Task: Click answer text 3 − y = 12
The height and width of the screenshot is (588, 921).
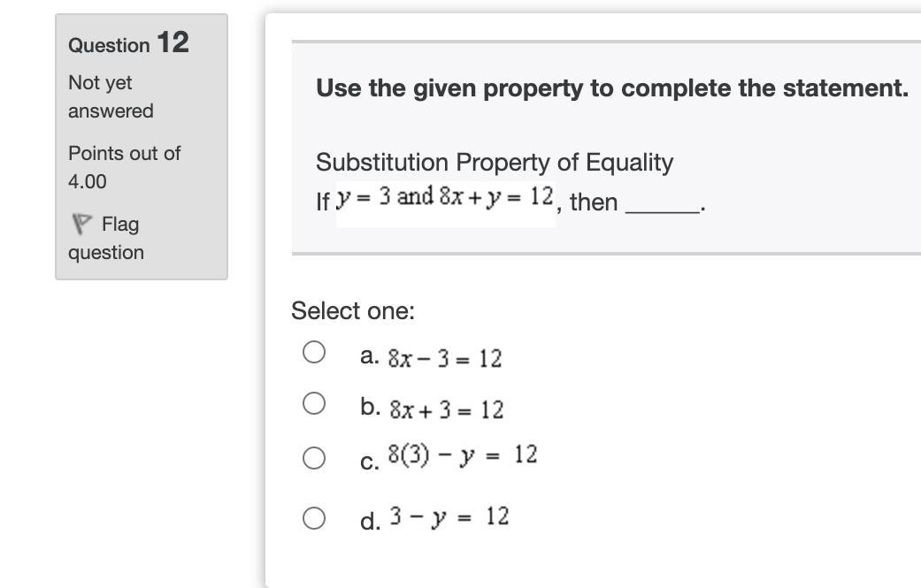Action: point(448,516)
